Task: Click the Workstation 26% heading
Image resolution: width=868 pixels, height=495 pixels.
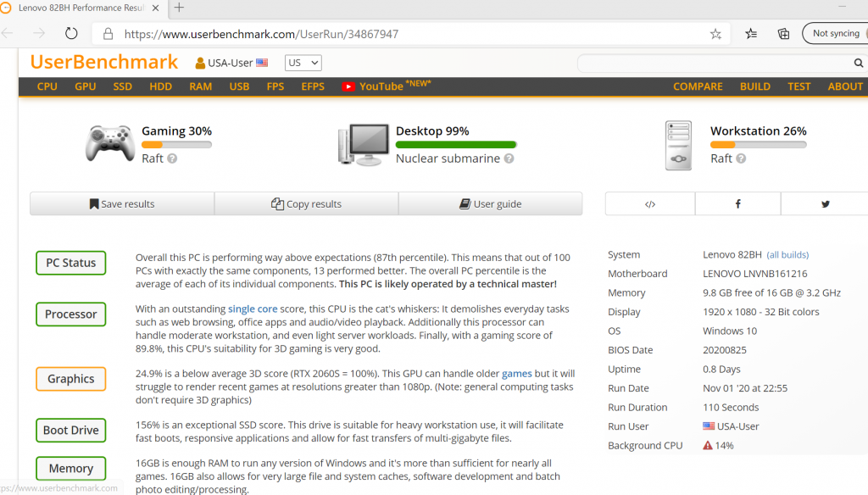Action: point(759,131)
